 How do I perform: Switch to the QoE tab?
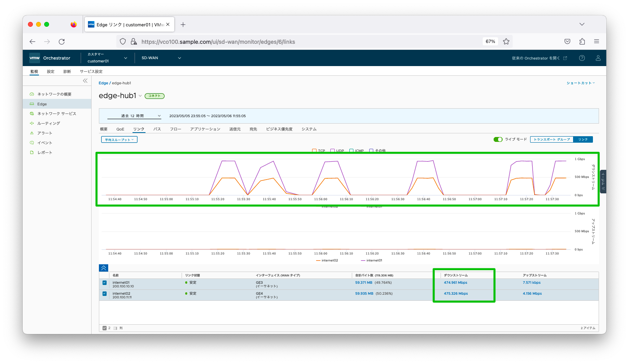tap(120, 129)
